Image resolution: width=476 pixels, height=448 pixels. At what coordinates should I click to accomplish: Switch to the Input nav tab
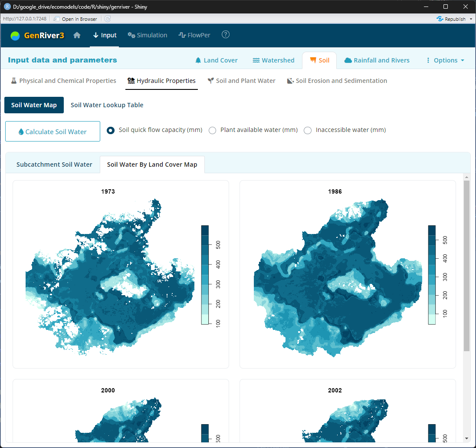point(105,35)
